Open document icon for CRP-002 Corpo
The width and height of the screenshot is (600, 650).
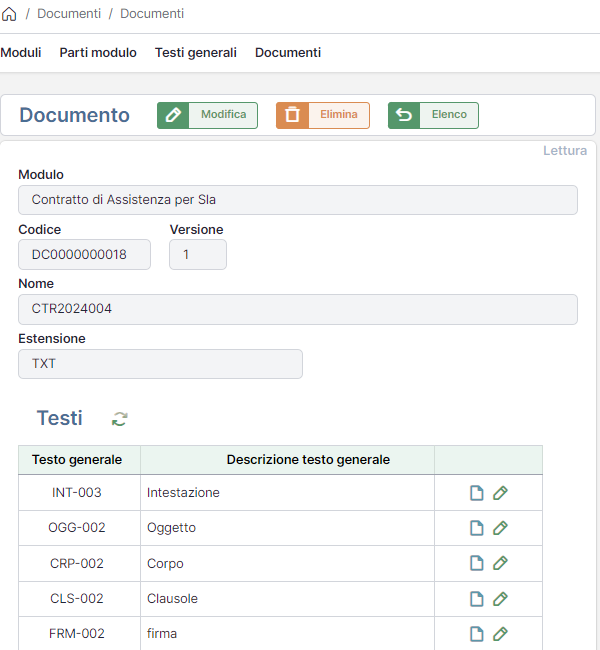tap(477, 564)
